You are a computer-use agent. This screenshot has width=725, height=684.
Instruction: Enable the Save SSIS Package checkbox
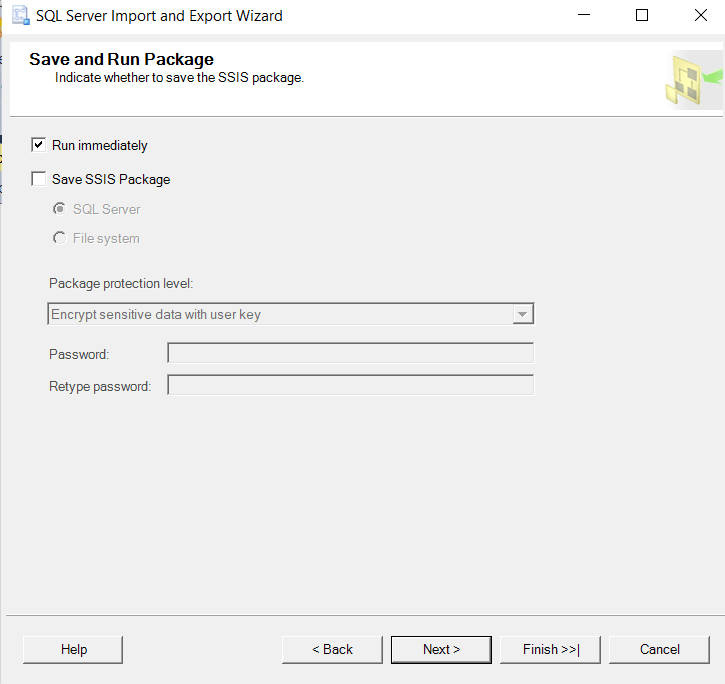[x=39, y=180]
